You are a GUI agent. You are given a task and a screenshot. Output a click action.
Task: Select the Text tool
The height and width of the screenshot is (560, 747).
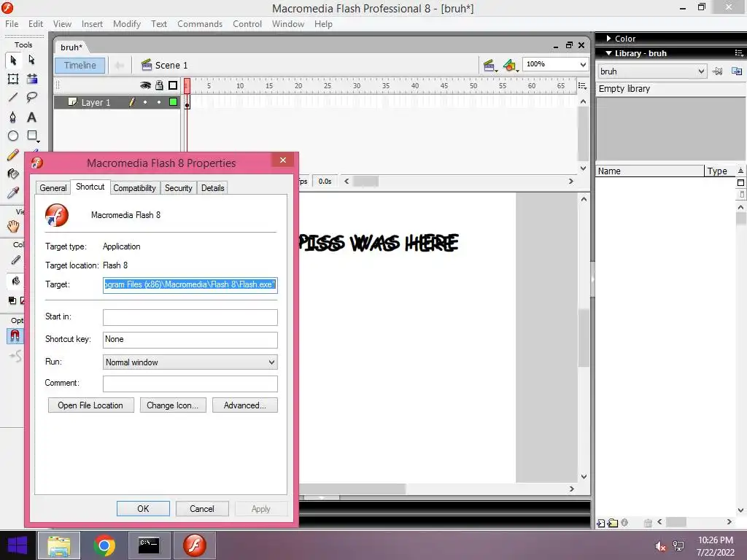coord(32,117)
